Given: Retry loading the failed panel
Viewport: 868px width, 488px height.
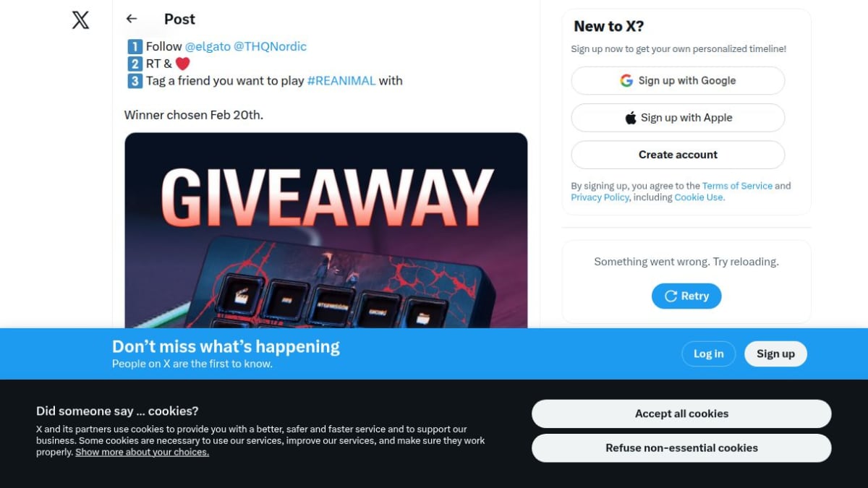Looking at the screenshot, I should coord(686,296).
